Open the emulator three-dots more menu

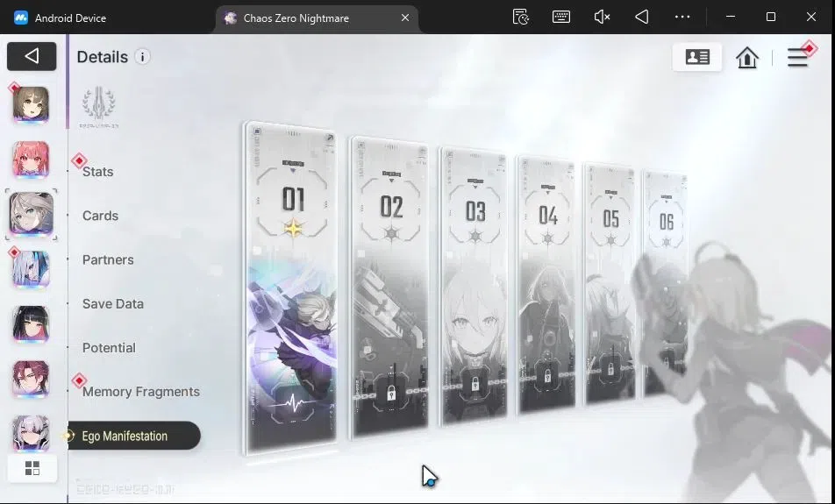682,17
